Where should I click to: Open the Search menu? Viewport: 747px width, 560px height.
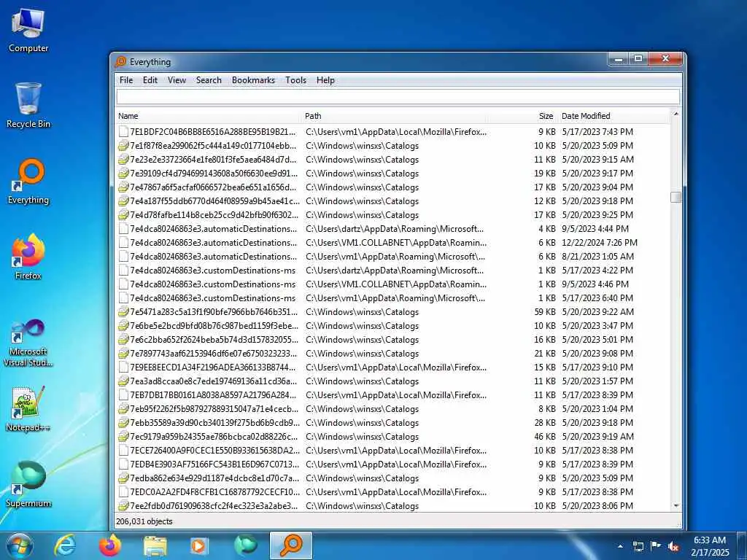209,80
